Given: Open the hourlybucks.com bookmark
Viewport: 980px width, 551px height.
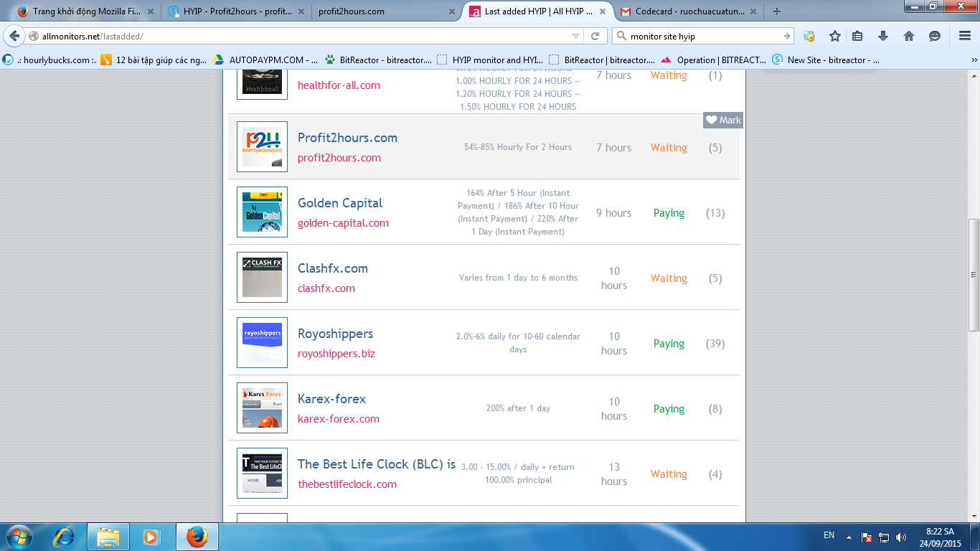Looking at the screenshot, I should [49, 60].
